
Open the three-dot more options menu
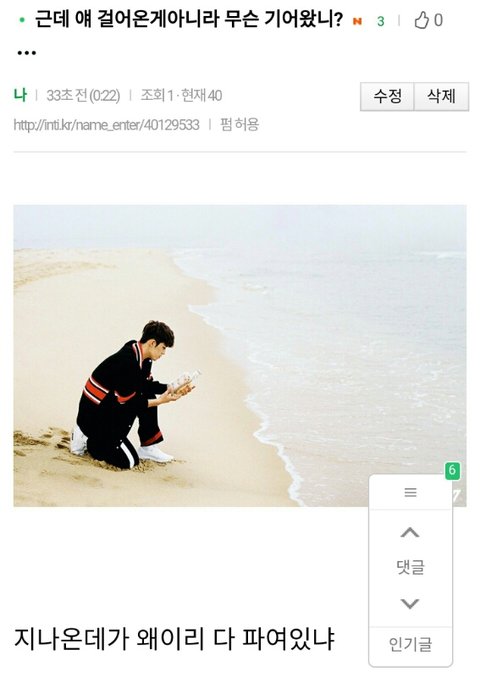(x=26, y=53)
